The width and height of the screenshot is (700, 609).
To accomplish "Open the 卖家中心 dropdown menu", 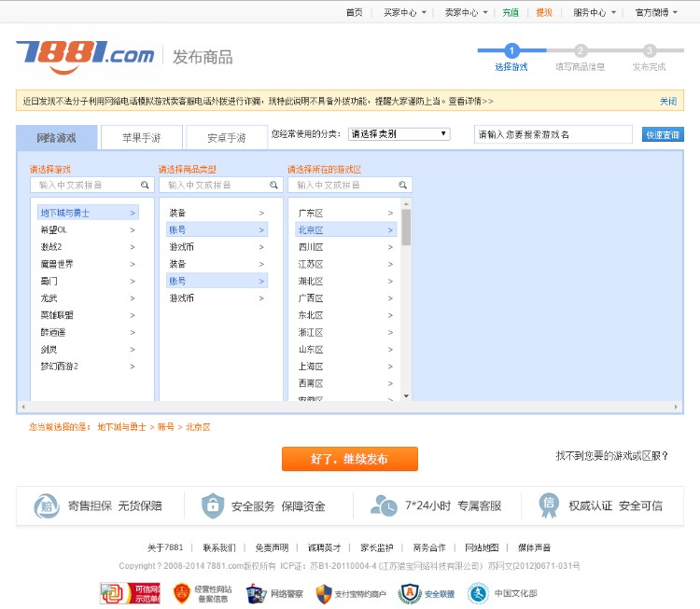I will (x=466, y=12).
